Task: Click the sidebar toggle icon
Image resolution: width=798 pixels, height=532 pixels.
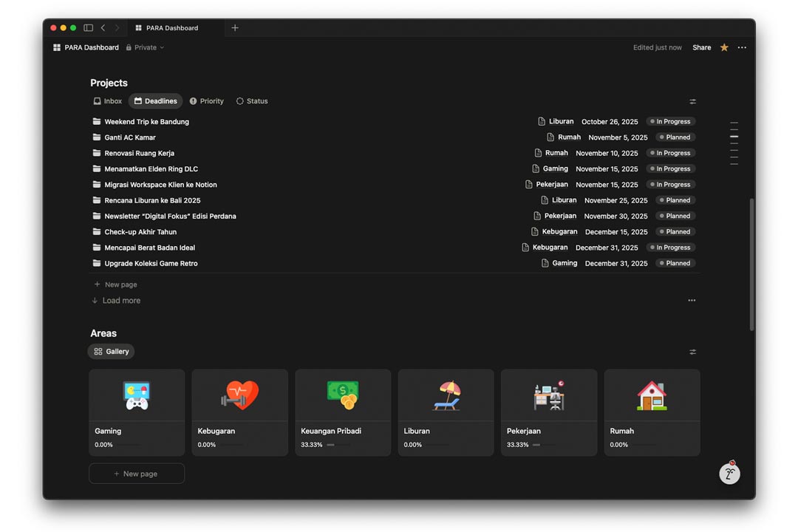Action: (x=88, y=28)
